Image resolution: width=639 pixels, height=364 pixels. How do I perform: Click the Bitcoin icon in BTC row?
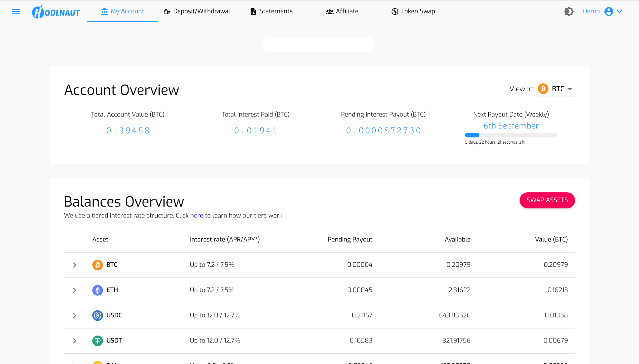pyautogui.click(x=97, y=265)
